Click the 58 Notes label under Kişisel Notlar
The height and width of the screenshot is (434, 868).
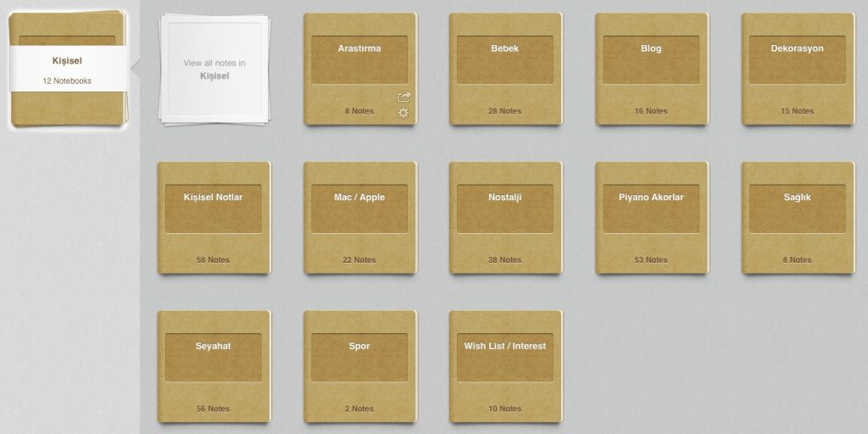[x=213, y=260]
